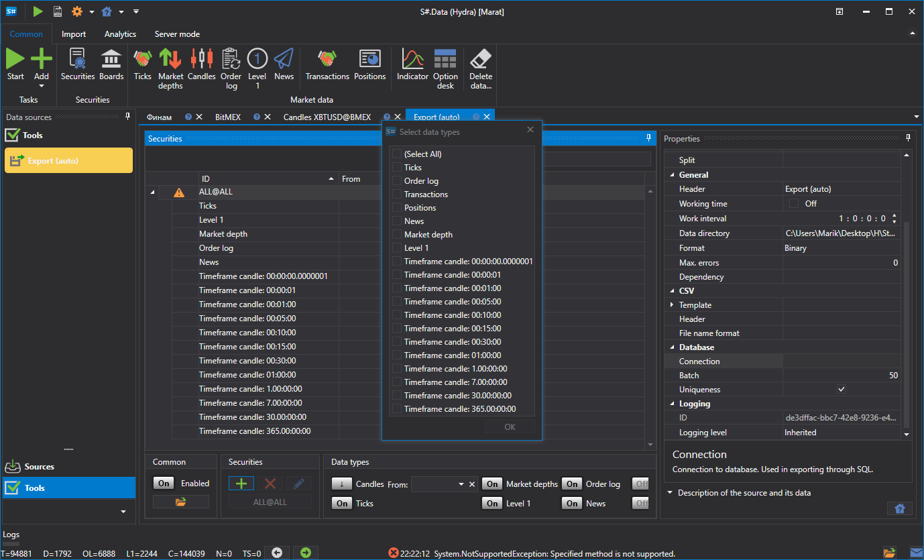Click the left arrow in status bar
This screenshot has height=560, width=924.
click(x=276, y=553)
